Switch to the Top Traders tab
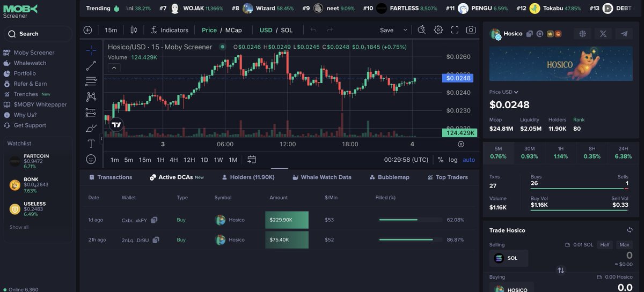This screenshot has height=292, width=644. point(447,177)
